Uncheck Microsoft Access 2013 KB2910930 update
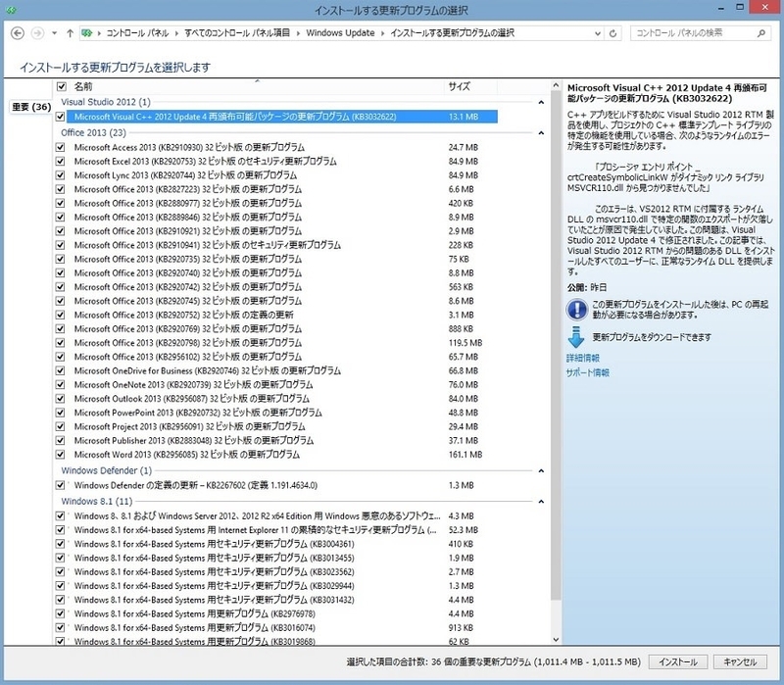The image size is (784, 685). pos(61,148)
